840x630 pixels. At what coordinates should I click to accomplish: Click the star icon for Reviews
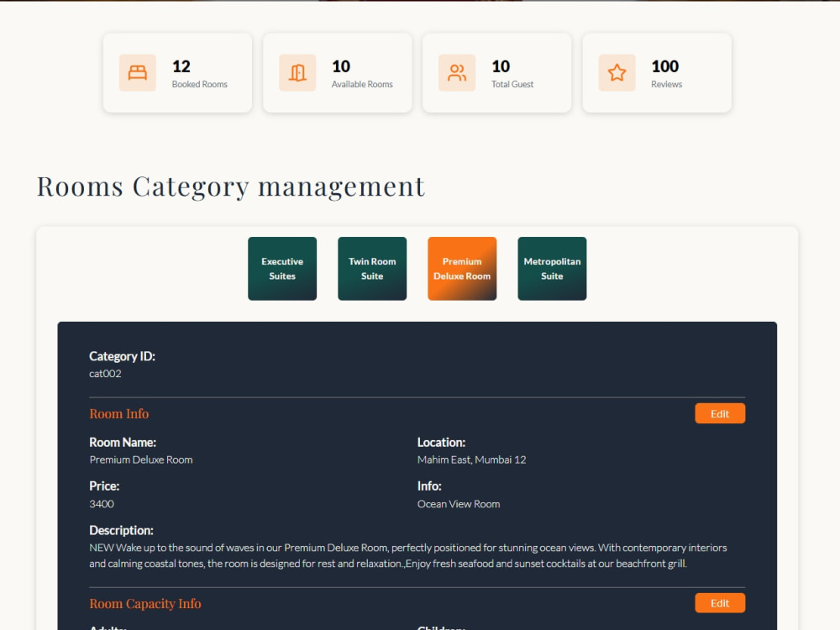click(617, 72)
